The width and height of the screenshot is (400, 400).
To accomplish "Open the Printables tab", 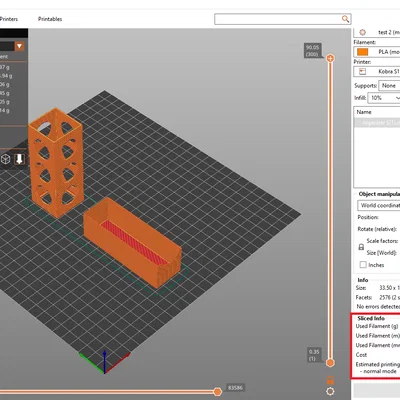I will point(50,19).
